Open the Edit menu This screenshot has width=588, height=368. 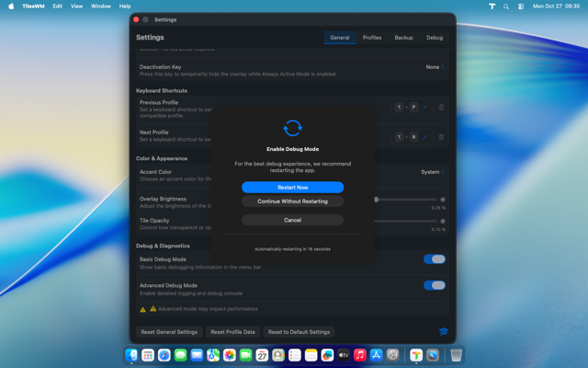(x=57, y=6)
